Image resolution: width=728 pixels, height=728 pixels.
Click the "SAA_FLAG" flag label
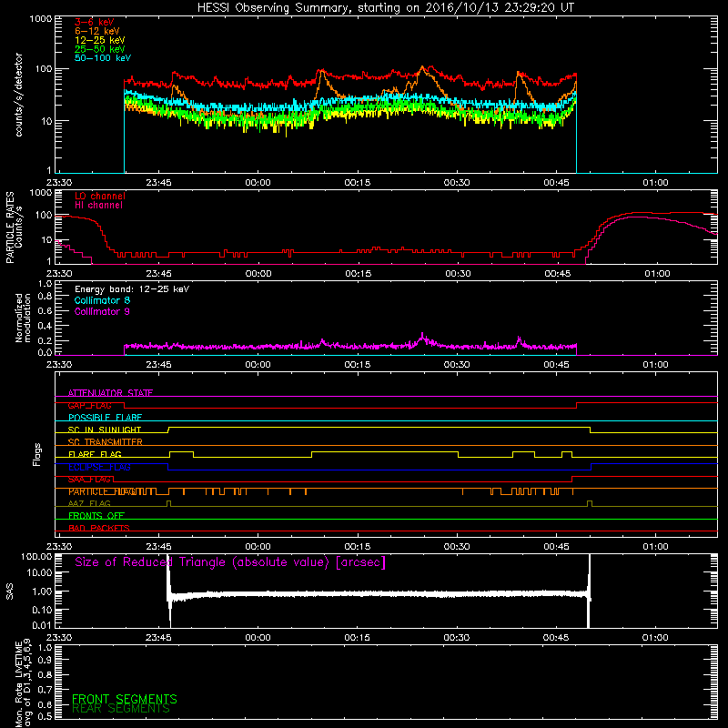[x=90, y=480]
